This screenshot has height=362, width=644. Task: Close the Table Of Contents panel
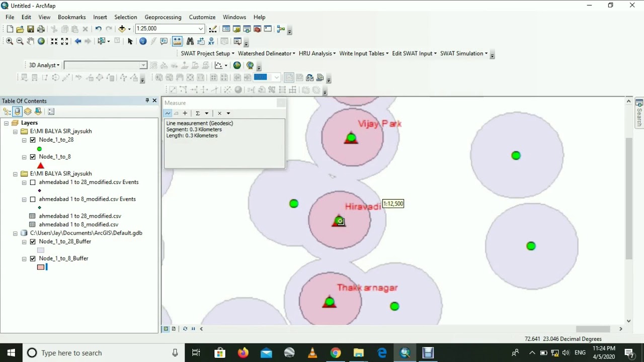coord(154,101)
